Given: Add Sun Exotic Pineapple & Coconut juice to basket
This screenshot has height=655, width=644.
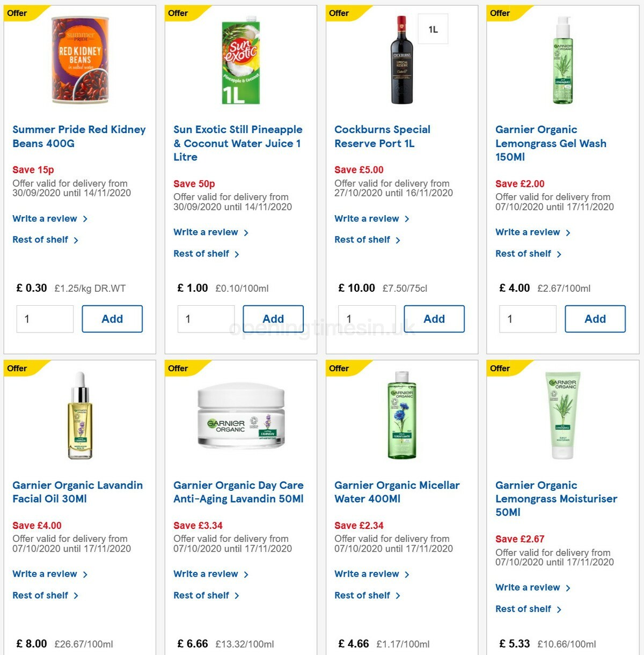Looking at the screenshot, I should [273, 318].
